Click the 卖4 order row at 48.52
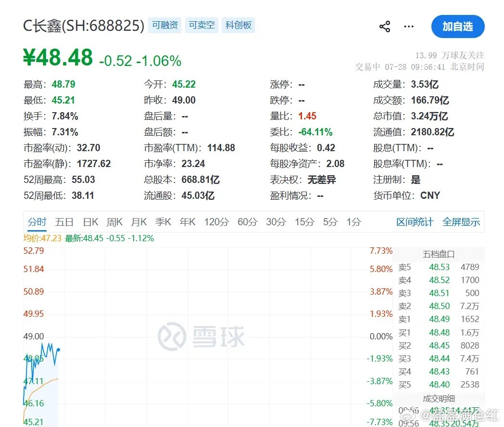The width and height of the screenshot is (504, 427). [x=439, y=280]
